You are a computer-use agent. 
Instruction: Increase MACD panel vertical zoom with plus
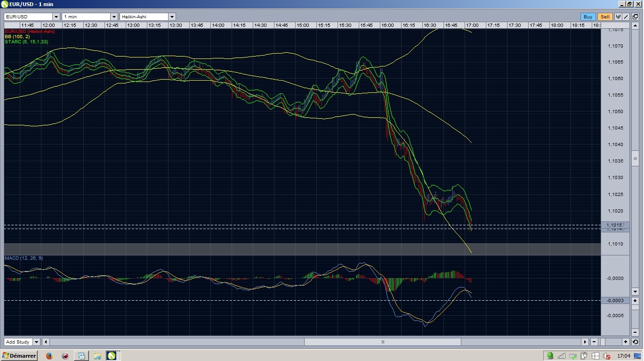635,300
